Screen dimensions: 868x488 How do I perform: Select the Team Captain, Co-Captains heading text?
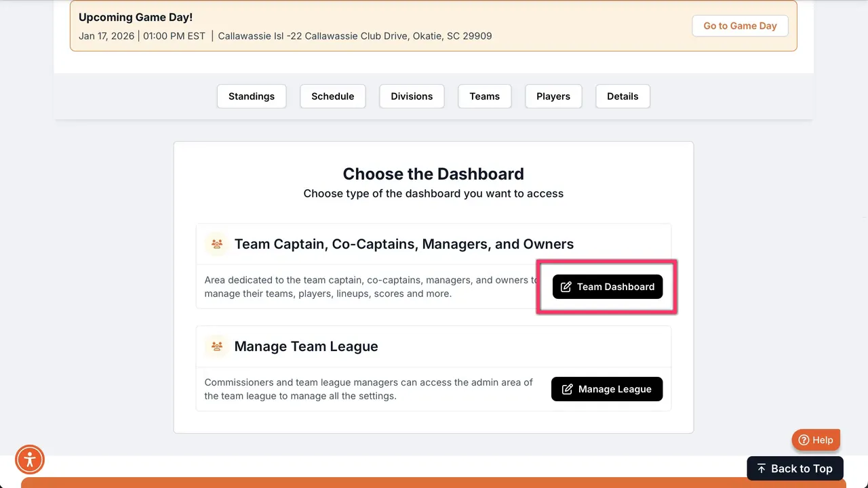(x=404, y=244)
